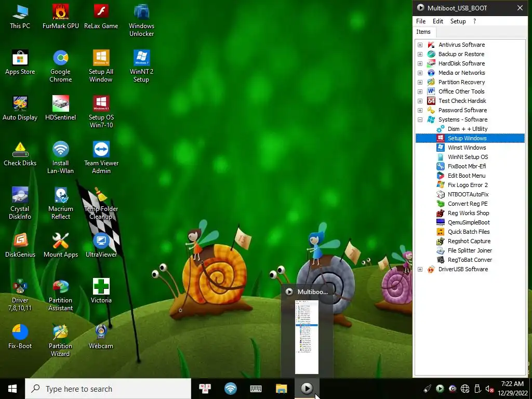The height and width of the screenshot is (399, 532).
Task: Select the Auto Display desktop icon
Action: (x=20, y=108)
